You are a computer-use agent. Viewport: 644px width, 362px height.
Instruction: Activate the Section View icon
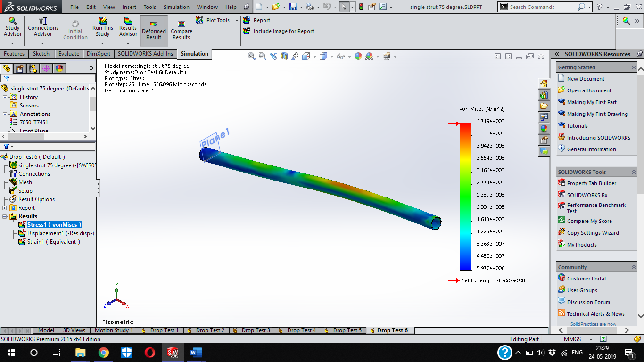[x=284, y=56]
